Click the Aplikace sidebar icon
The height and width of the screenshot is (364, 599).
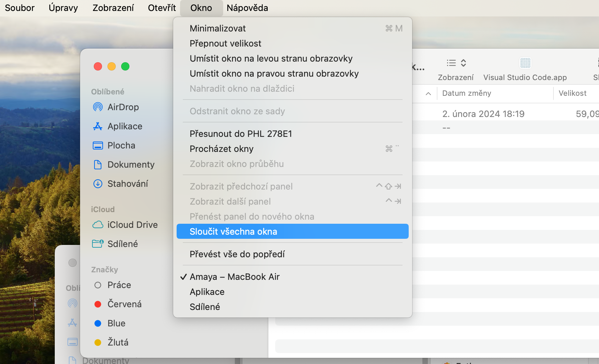tap(98, 126)
